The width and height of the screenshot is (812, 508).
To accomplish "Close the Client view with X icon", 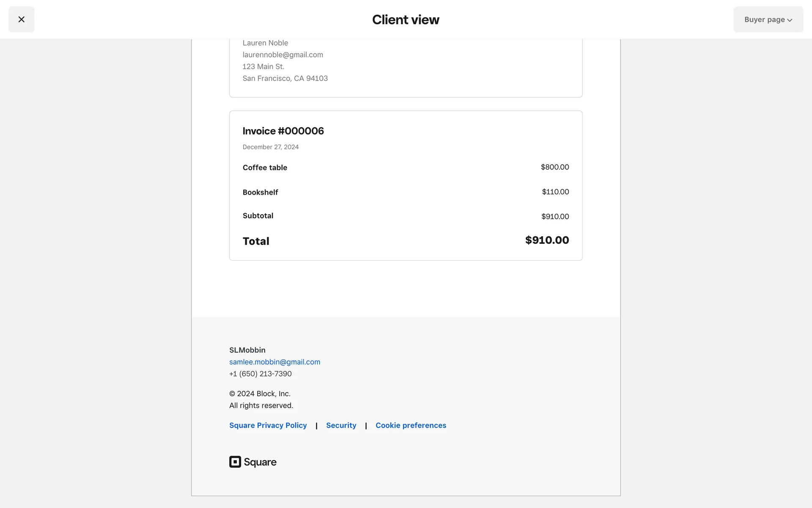I will 21,19.
